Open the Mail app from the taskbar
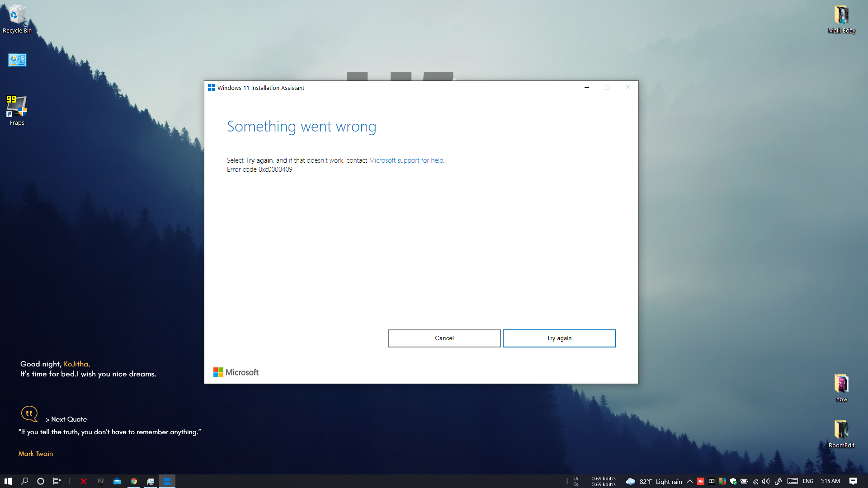Viewport: 868px width, 488px height. point(117,481)
